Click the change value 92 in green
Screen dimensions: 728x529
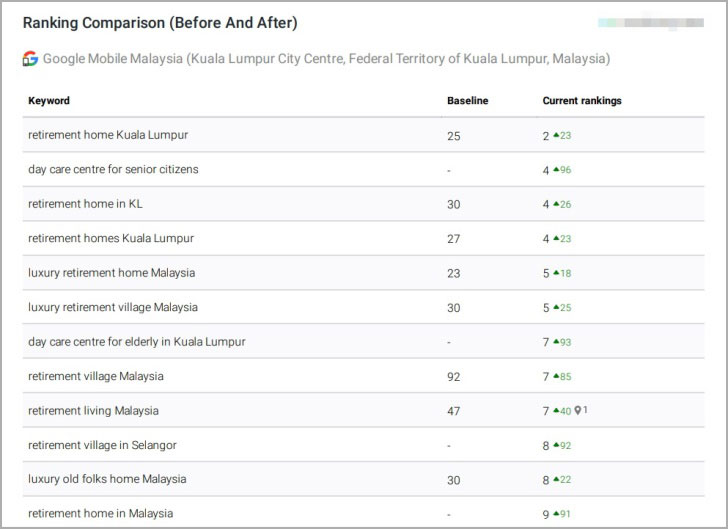566,446
